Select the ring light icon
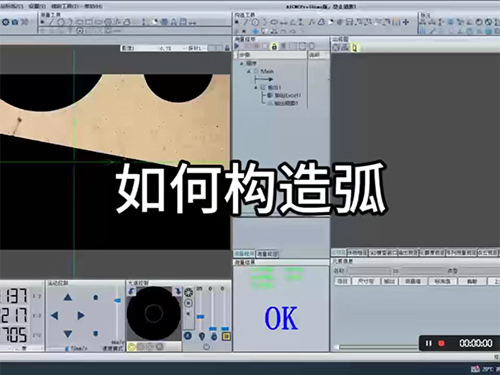Screen dimensions: 500x375 188,292
